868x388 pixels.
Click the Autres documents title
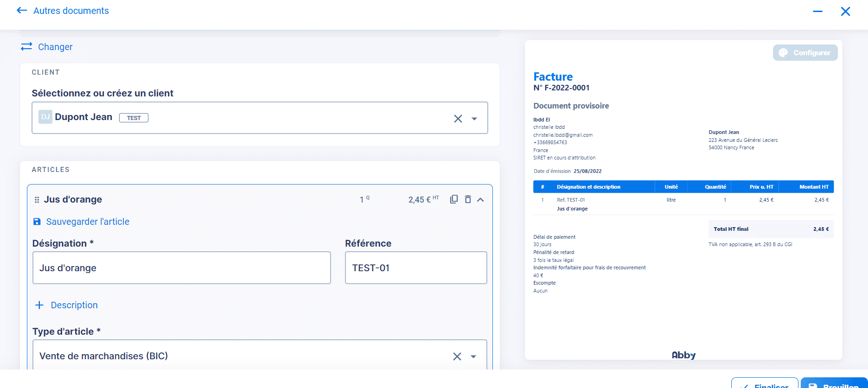pos(71,11)
